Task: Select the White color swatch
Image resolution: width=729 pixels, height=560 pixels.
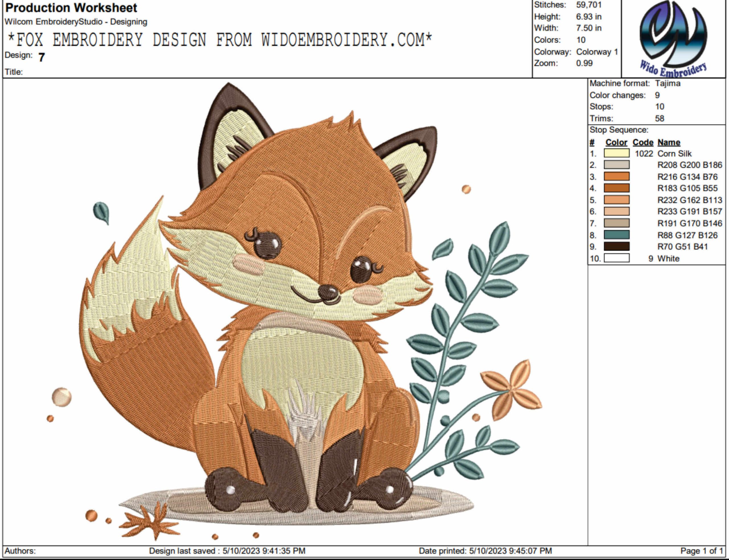Action: tap(616, 258)
